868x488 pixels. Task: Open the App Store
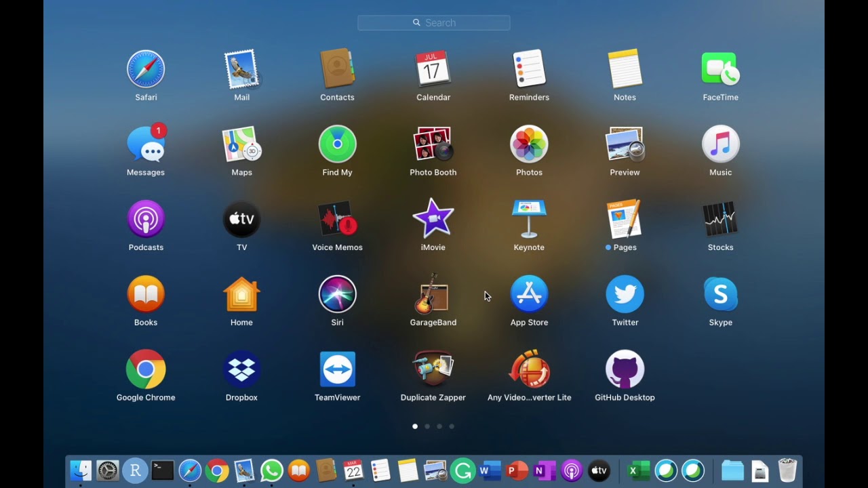[529, 294]
